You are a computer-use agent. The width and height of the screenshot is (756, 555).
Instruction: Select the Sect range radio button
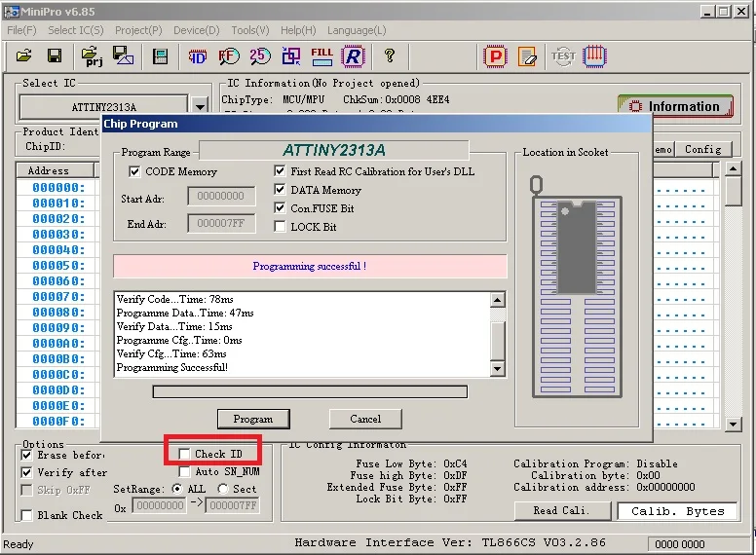pyautogui.click(x=223, y=489)
